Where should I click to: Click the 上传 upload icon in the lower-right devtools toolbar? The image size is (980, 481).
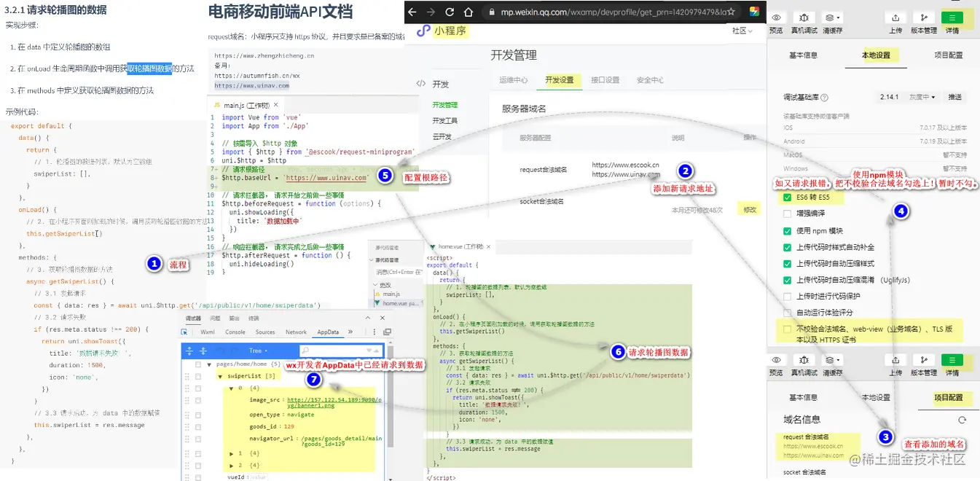tap(895, 360)
